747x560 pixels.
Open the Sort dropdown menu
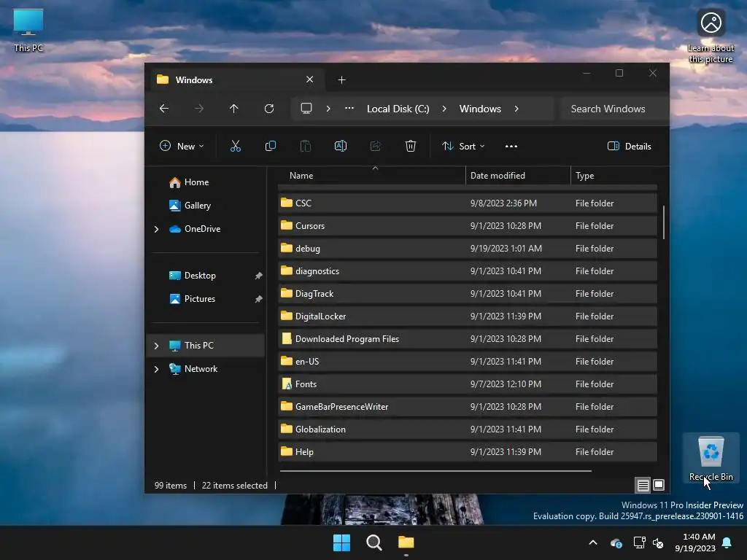[x=463, y=146]
